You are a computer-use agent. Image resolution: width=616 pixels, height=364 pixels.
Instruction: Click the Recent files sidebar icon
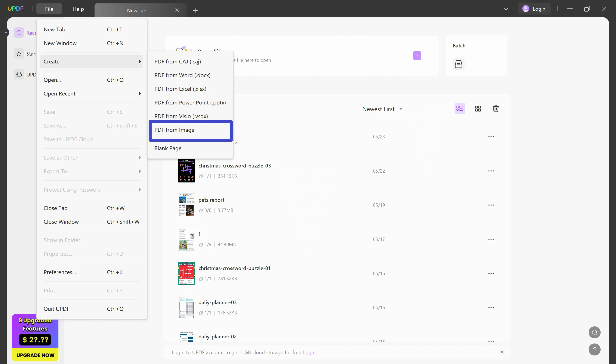coord(19,32)
